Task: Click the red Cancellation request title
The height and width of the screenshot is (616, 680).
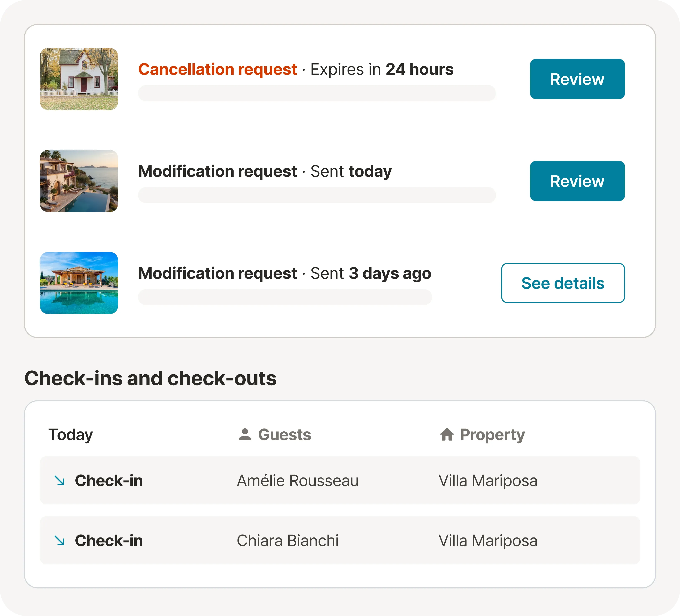Action: 217,69
